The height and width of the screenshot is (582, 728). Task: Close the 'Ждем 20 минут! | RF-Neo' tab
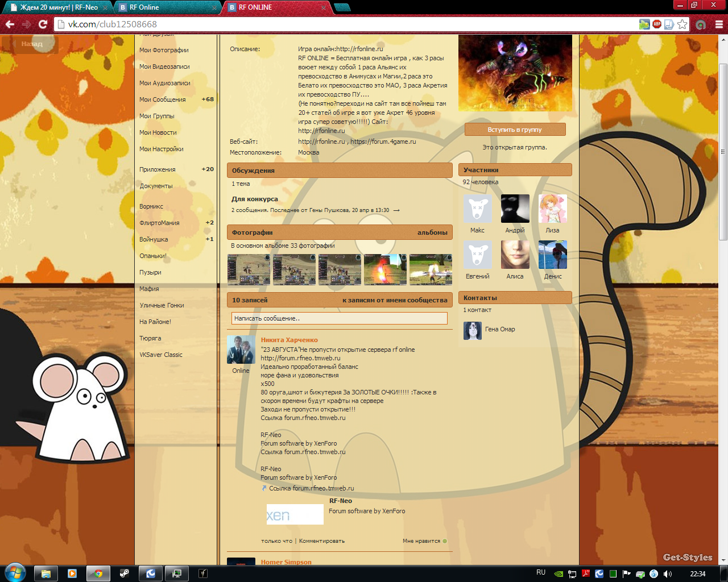[105, 8]
